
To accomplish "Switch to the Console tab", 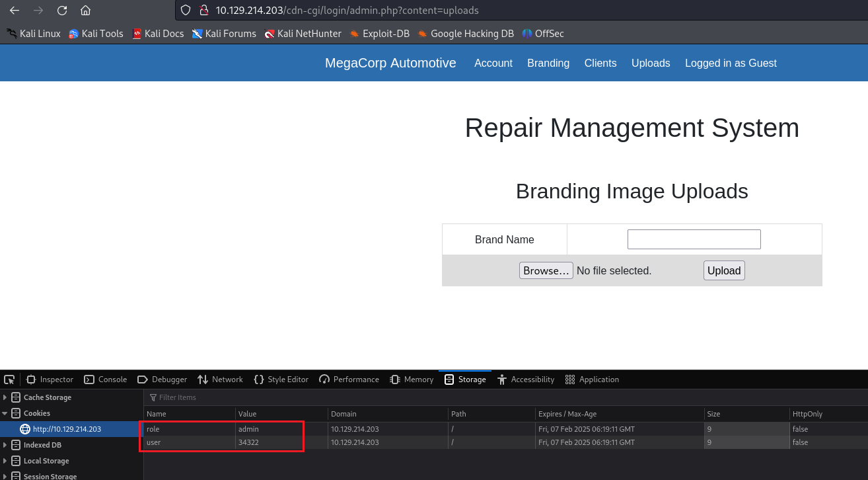I will (105, 380).
